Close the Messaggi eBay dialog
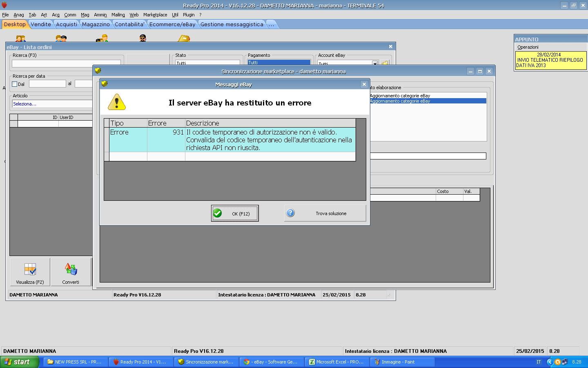The height and width of the screenshot is (368, 588). (364, 84)
